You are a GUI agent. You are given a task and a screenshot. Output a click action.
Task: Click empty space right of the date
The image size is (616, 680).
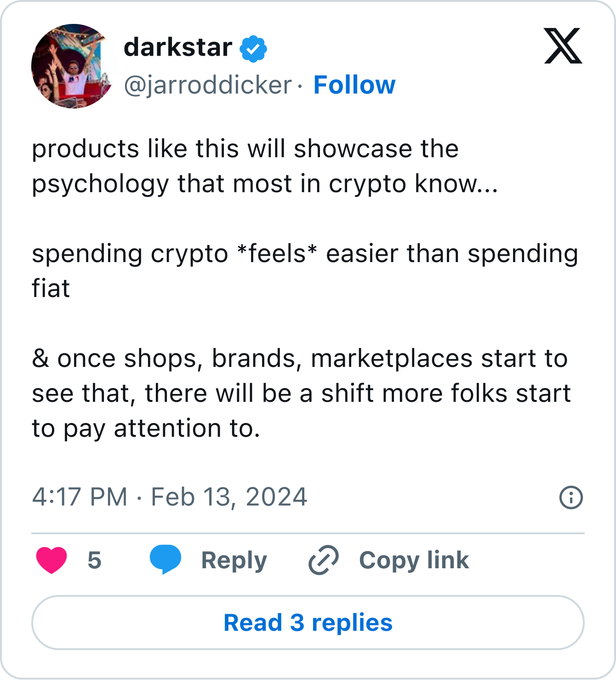[432, 497]
